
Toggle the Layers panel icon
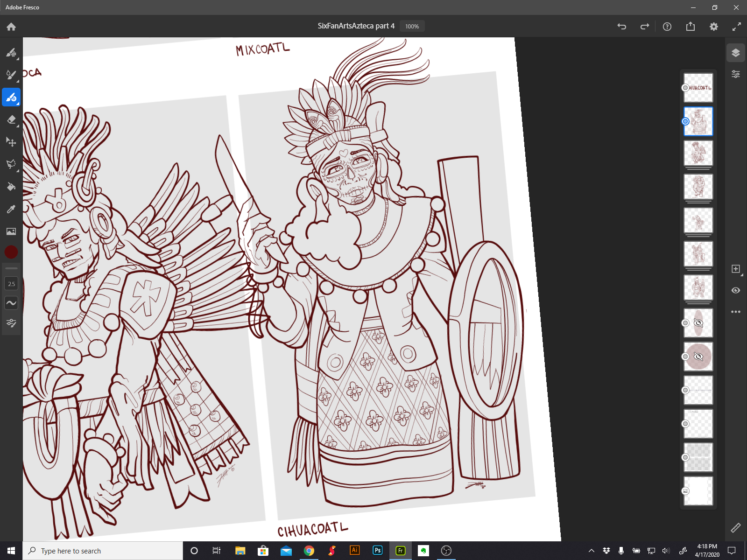click(736, 53)
